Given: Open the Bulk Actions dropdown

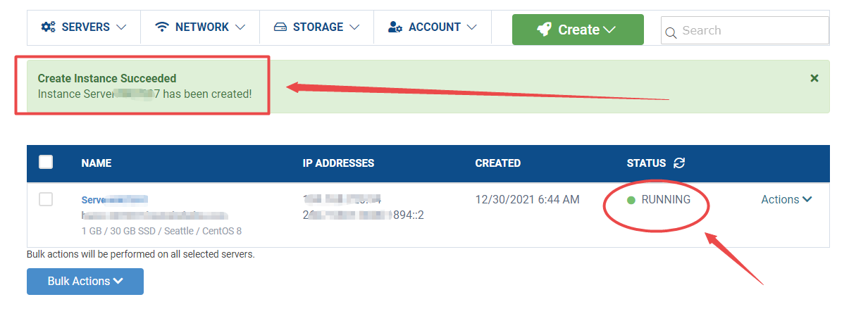Looking at the screenshot, I should click(x=85, y=281).
